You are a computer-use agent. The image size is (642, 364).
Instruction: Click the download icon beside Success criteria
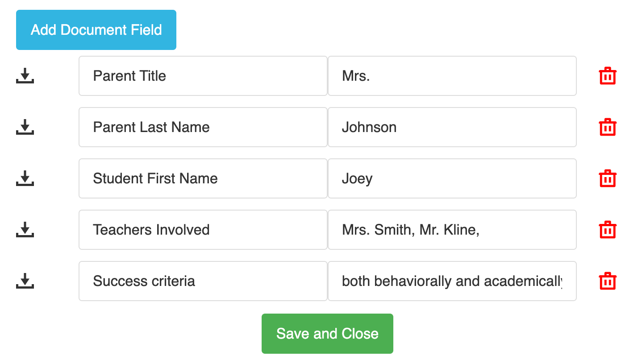point(25,281)
